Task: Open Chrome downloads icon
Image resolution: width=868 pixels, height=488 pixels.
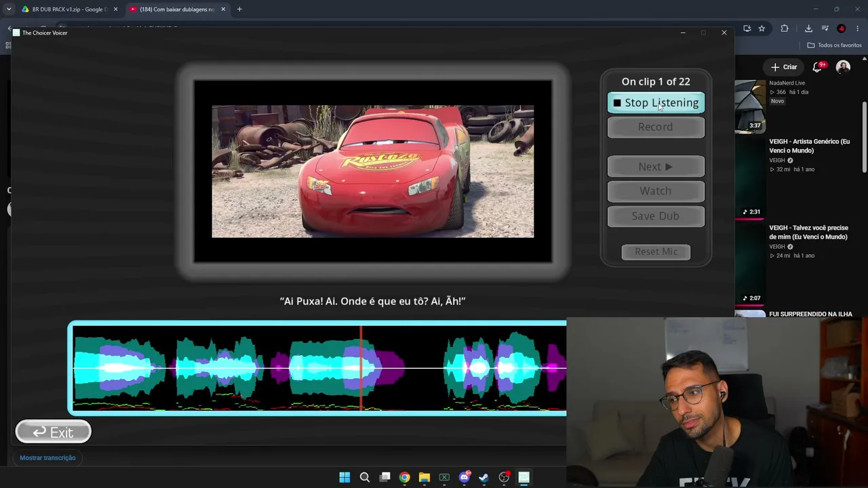Action: 808,28
